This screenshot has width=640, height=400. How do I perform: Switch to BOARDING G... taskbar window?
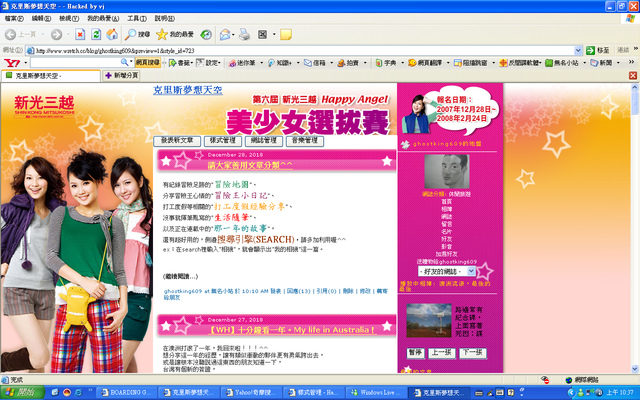click(x=127, y=392)
